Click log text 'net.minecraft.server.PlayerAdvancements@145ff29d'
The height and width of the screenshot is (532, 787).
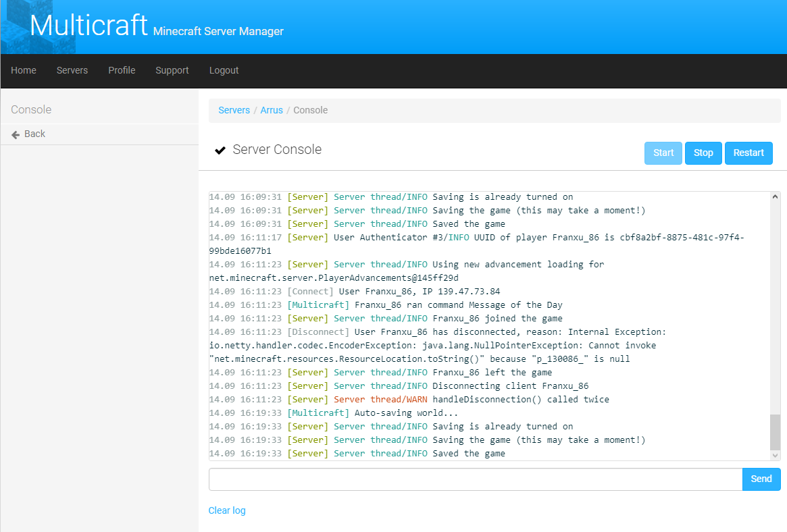[x=334, y=277]
